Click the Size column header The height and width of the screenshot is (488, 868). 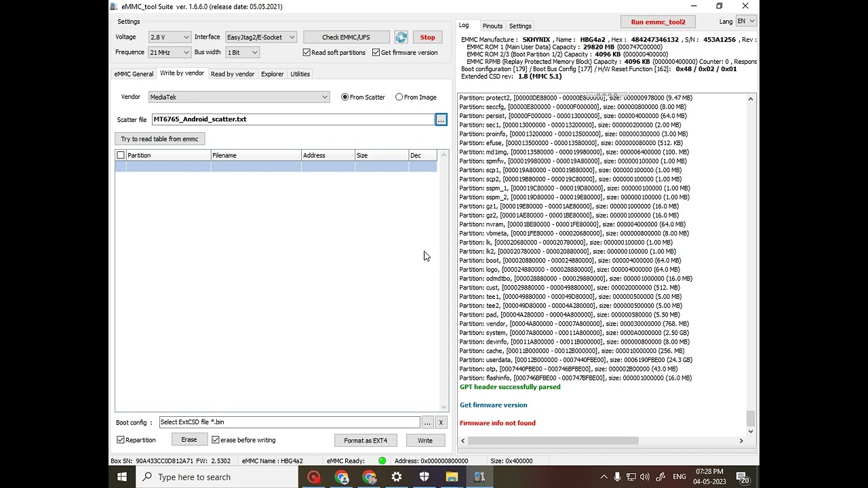tap(382, 155)
